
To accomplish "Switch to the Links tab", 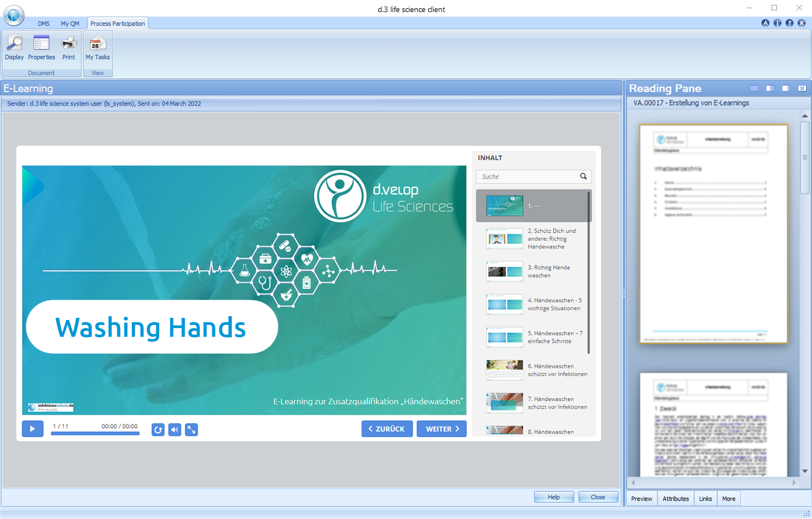I will [706, 499].
